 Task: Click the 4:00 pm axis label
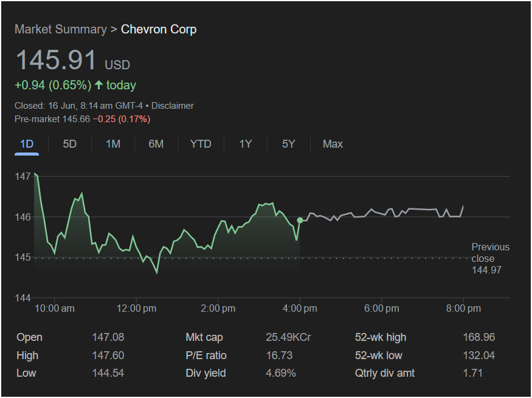pos(300,309)
